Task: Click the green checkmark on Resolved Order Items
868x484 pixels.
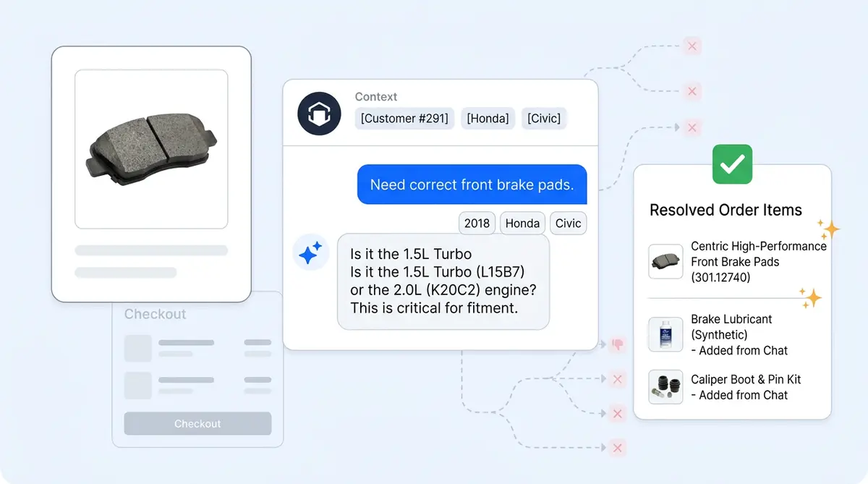Action: coord(732,164)
